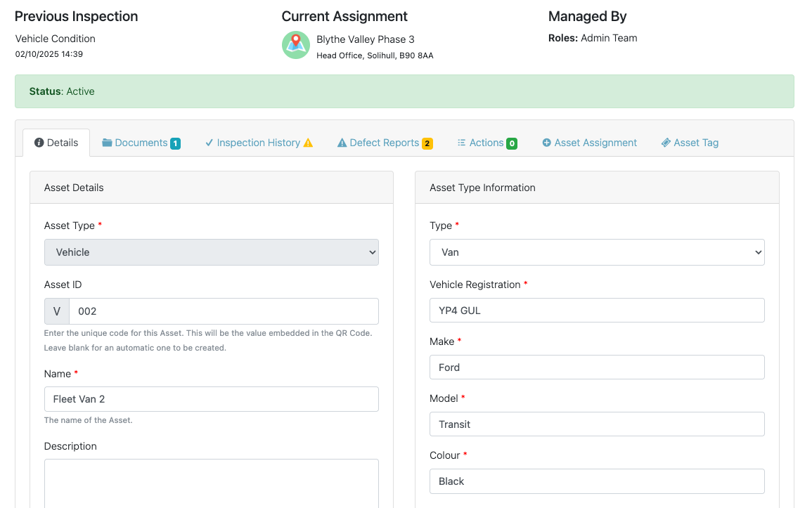The image size is (812, 508).
Task: Click the Asset ID input field
Action: click(223, 311)
